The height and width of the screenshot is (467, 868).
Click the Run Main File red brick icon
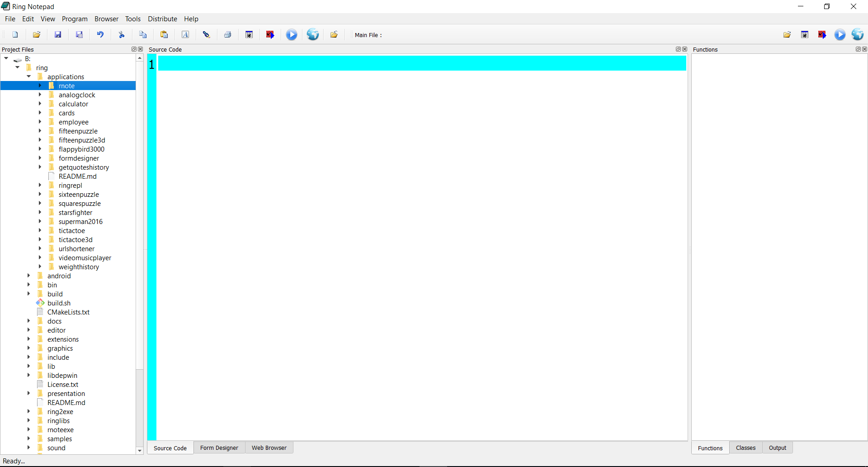coord(822,35)
